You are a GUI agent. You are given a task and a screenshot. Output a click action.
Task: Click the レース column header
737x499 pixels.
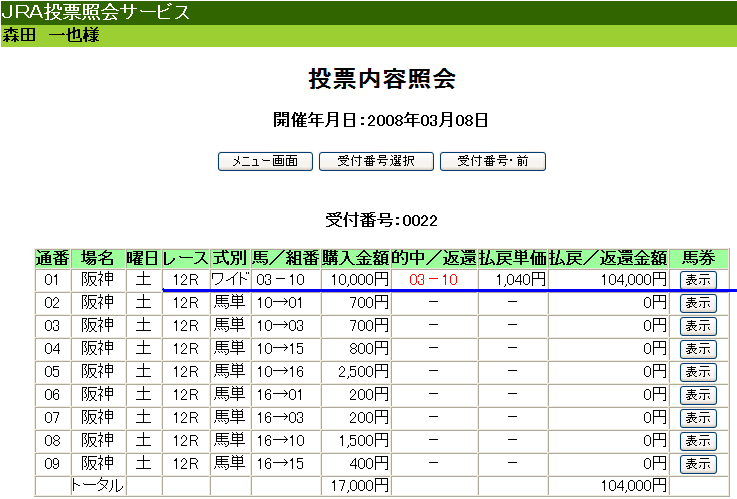(x=186, y=258)
